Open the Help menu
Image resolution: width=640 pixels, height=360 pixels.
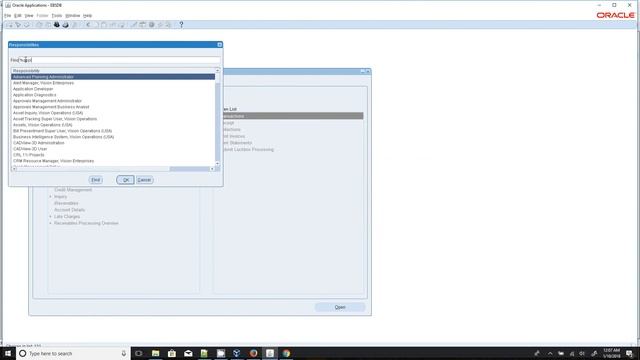tap(87, 16)
